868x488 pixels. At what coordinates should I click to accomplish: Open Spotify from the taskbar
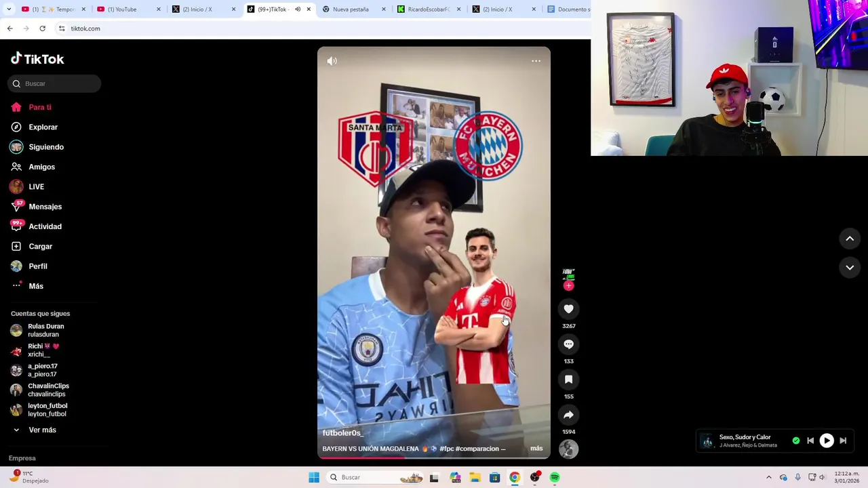click(x=555, y=477)
